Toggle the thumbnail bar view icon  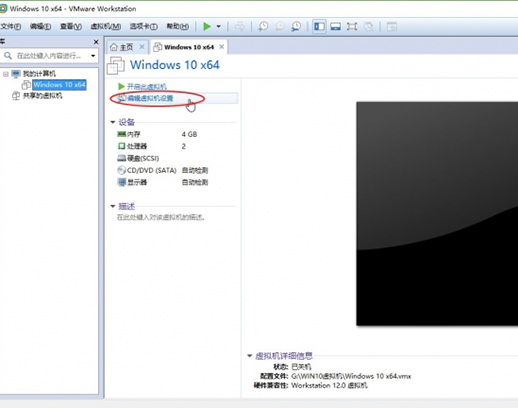tap(335, 26)
